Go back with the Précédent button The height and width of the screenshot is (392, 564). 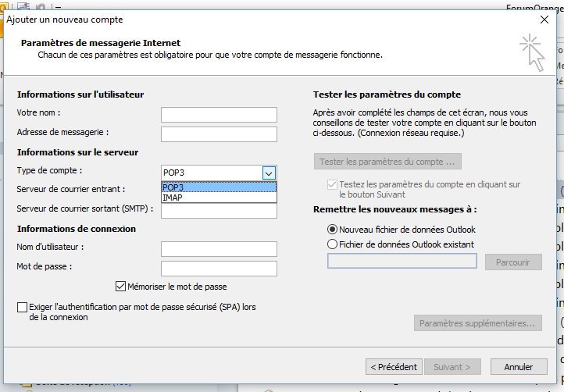click(394, 366)
